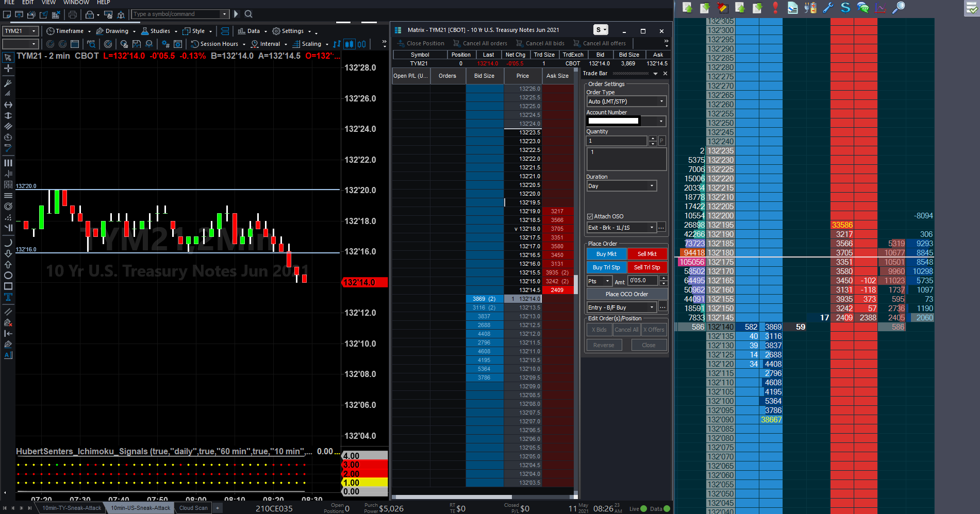
Task: Click Close Position in Matrix toolbar
Action: [421, 43]
